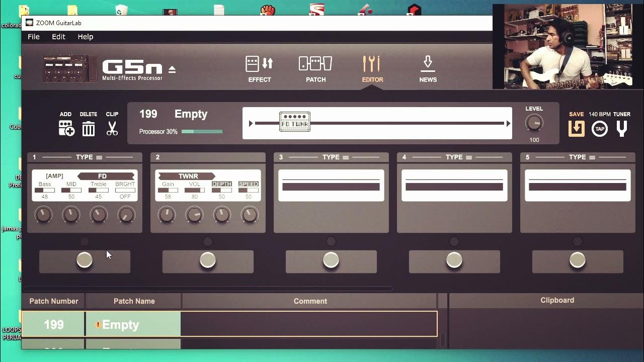Image resolution: width=644 pixels, height=362 pixels.
Task: Click the G5n device image
Action: [x=71, y=68]
